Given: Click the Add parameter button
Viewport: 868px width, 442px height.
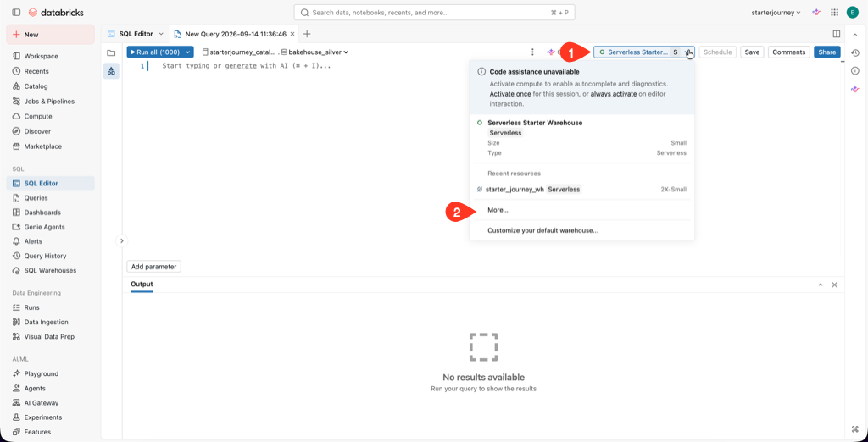Looking at the screenshot, I should click(154, 267).
